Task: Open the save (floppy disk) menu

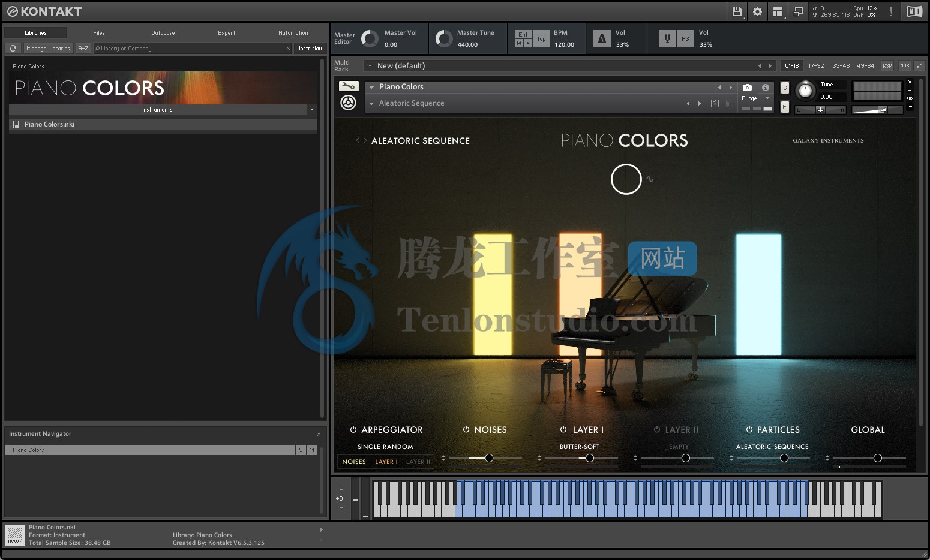Action: pyautogui.click(x=737, y=11)
